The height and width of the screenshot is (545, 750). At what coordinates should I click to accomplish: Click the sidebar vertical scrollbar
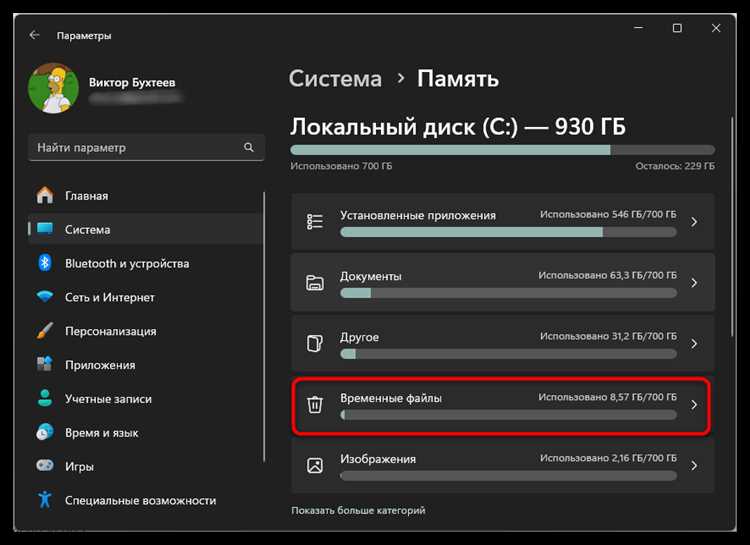tap(264, 326)
